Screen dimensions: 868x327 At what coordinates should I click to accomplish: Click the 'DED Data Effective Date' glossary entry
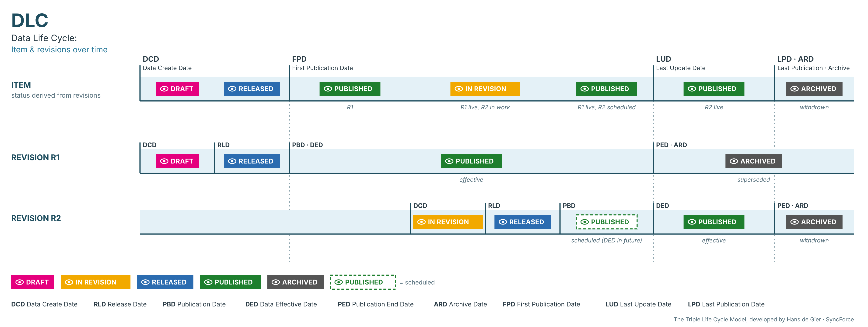281,304
